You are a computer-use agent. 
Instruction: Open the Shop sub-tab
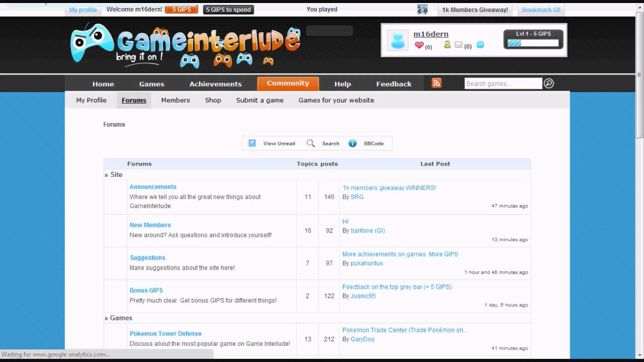[x=213, y=100]
